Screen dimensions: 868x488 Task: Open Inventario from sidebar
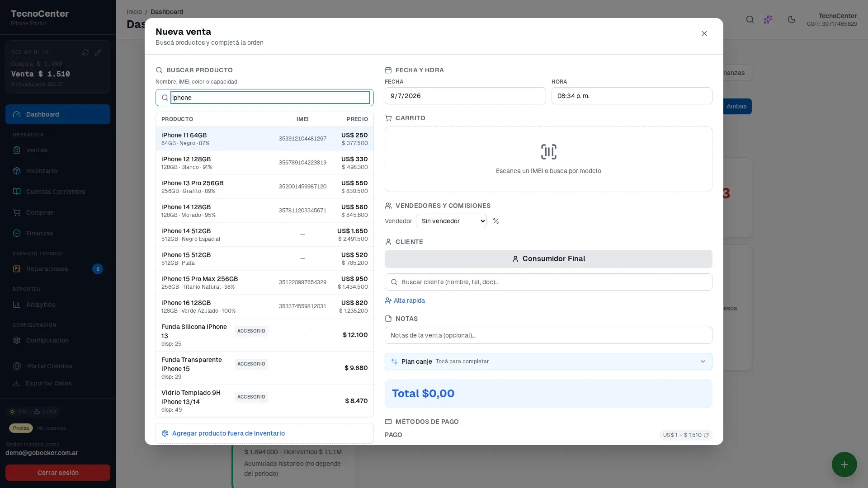(58, 171)
